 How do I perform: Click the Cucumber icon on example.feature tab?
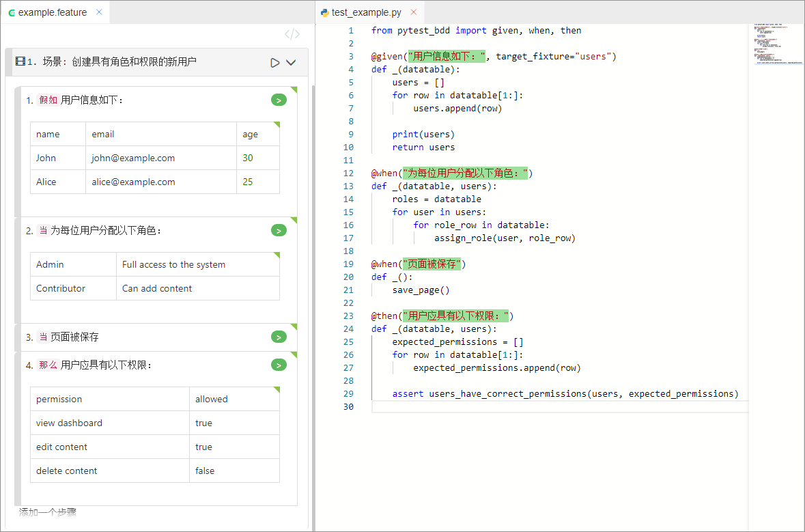point(10,12)
